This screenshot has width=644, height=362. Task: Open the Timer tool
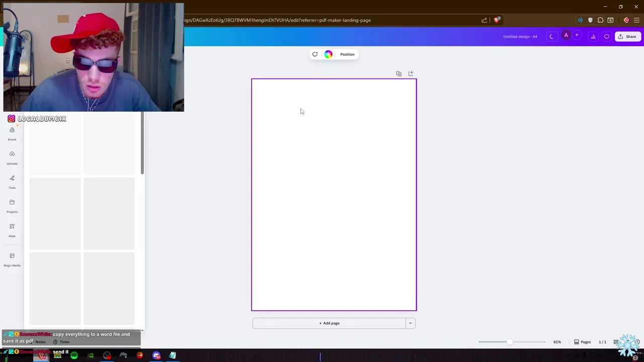pos(61,342)
